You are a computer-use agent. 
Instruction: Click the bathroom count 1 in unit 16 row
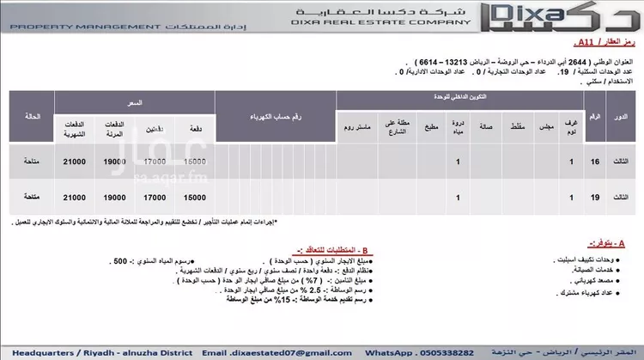(458, 162)
